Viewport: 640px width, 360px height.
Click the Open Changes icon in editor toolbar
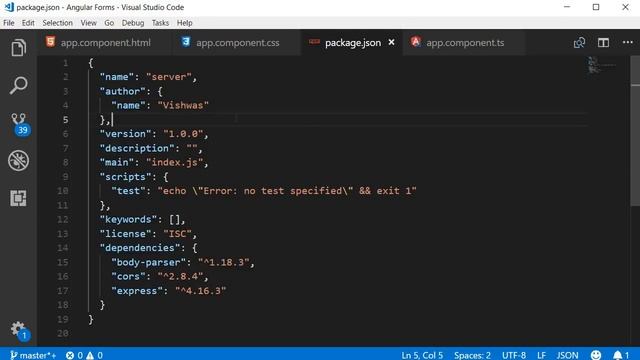[579, 42]
